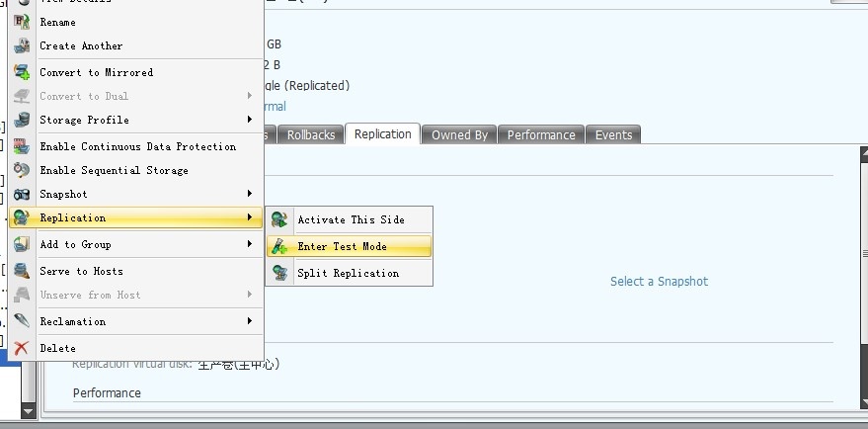868x429 pixels.
Task: Click the scroll down arrow below the tree
Action: click(x=28, y=410)
